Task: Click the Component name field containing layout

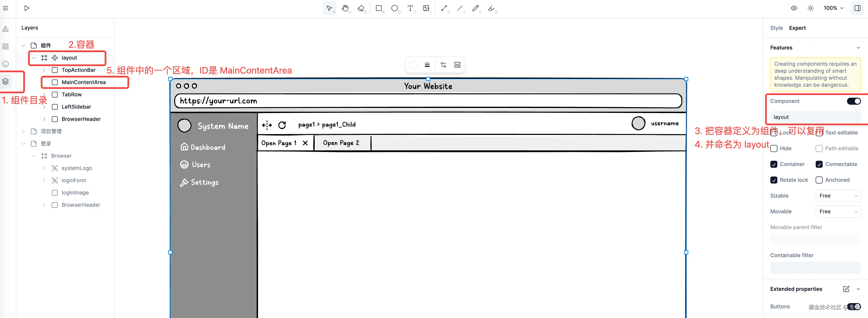Action: point(815,117)
